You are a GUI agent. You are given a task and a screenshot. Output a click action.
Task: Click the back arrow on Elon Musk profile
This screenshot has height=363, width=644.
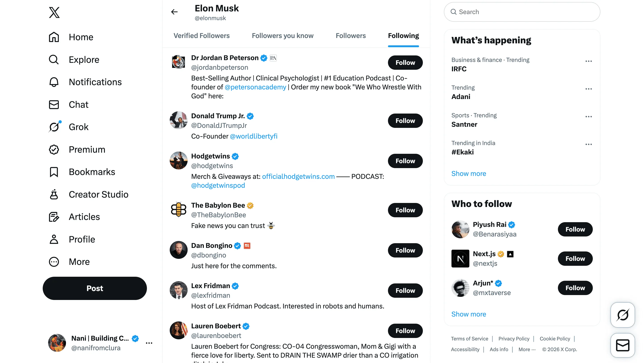click(174, 12)
